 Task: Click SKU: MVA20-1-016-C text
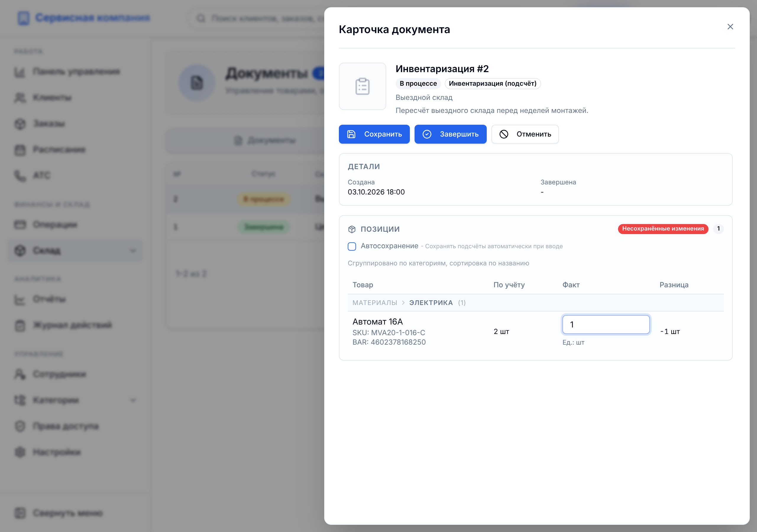click(389, 332)
